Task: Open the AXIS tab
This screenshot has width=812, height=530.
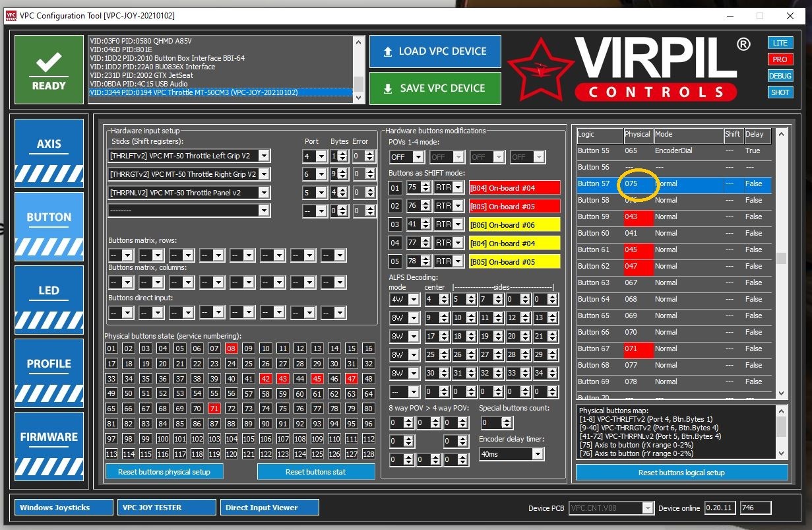Action: (49, 153)
